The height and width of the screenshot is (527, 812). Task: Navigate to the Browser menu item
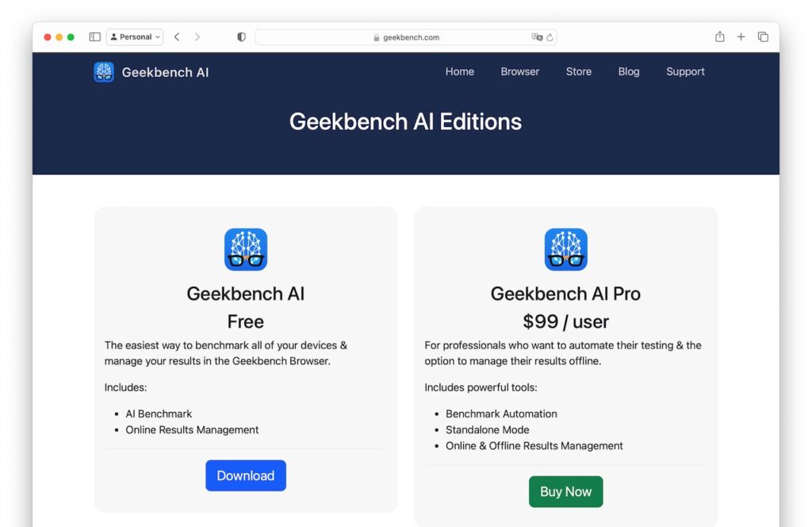point(519,71)
